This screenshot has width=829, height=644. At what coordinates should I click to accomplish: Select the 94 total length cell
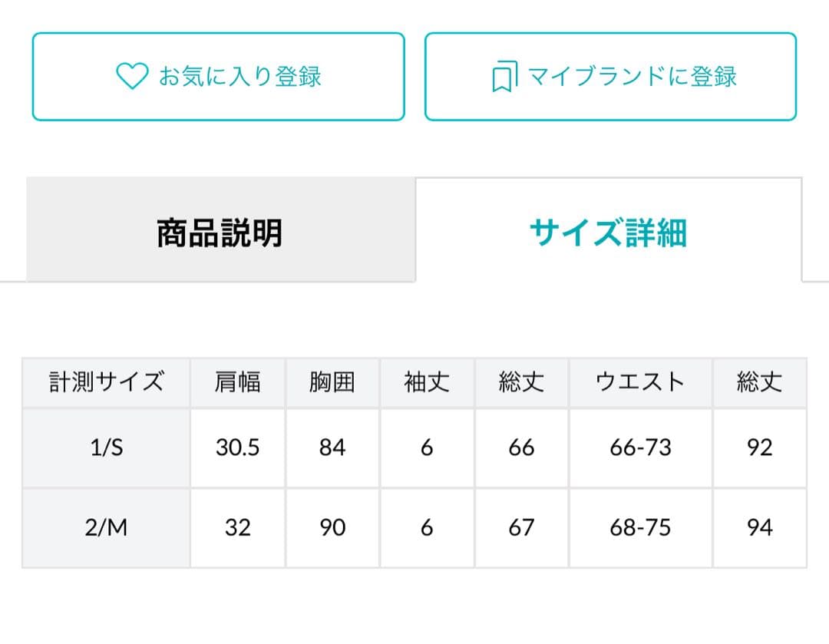click(759, 528)
